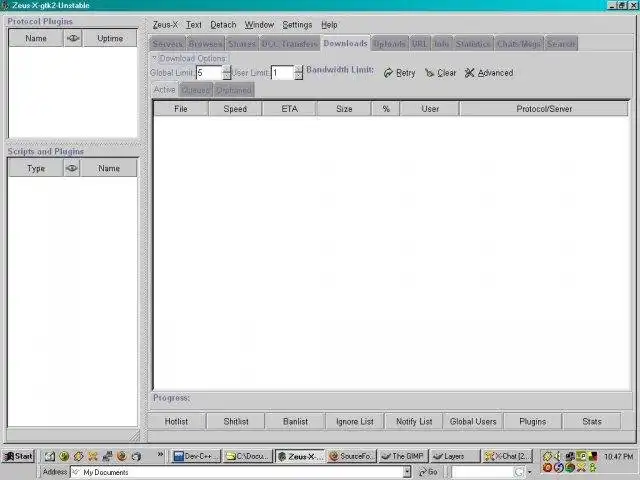Sort downloads by File column
The image size is (640, 480).
[181, 109]
